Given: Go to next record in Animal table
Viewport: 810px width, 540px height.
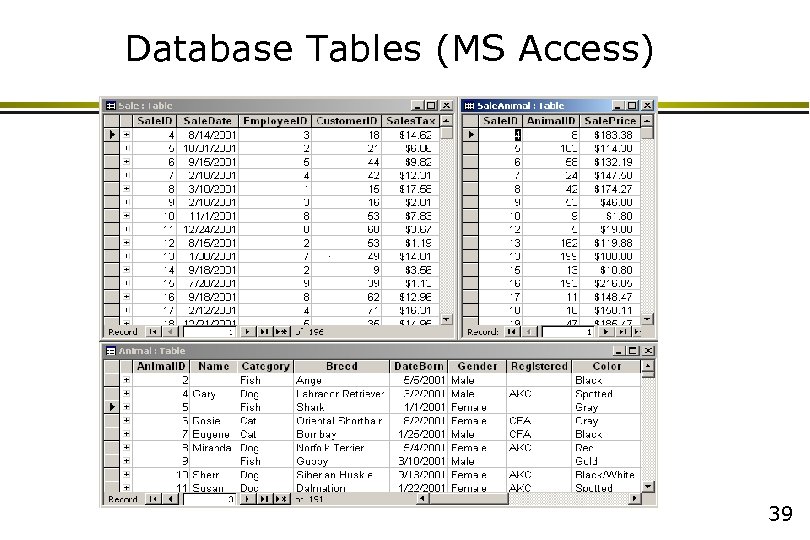Looking at the screenshot, I should point(247,499).
